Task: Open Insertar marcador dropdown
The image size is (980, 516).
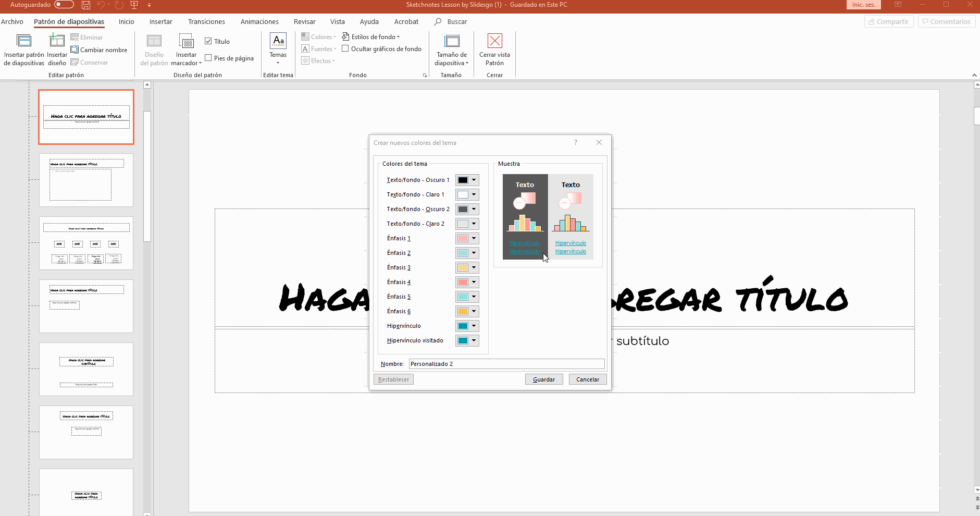Action: click(x=186, y=50)
